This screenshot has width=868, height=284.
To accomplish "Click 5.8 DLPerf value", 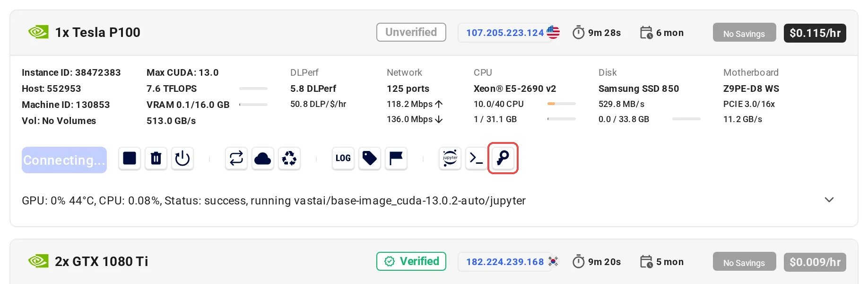I will pos(313,89).
